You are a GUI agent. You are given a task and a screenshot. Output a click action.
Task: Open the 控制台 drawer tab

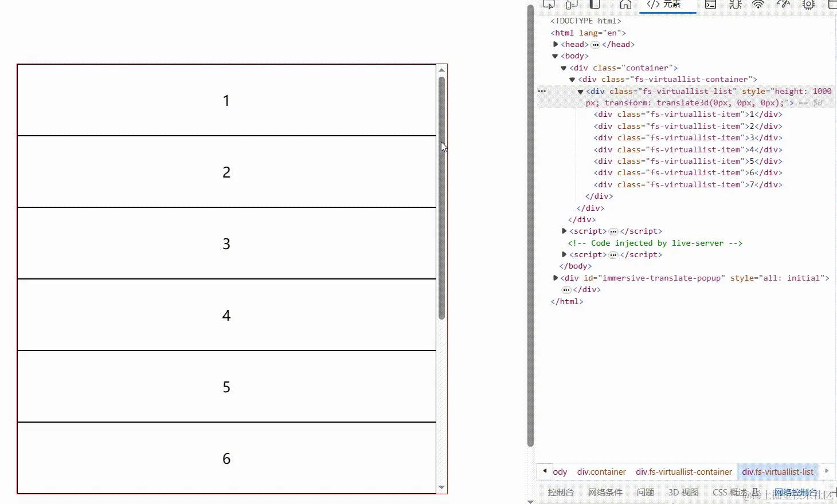(x=561, y=493)
